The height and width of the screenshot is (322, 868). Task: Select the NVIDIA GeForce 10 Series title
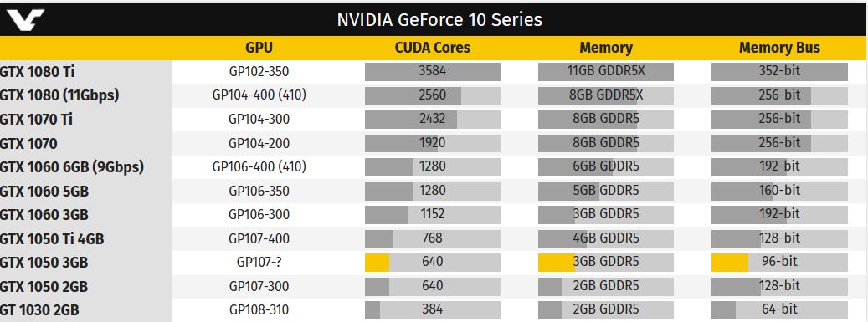(x=439, y=19)
